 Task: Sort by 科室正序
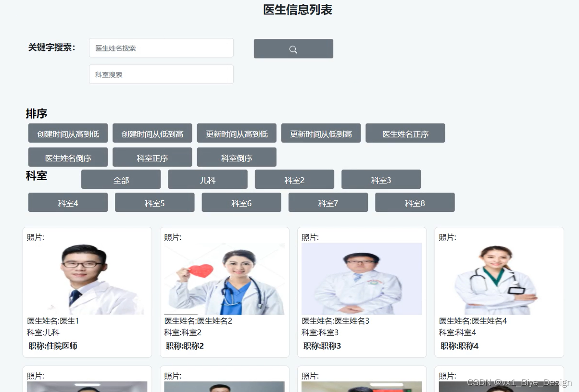pos(152,157)
